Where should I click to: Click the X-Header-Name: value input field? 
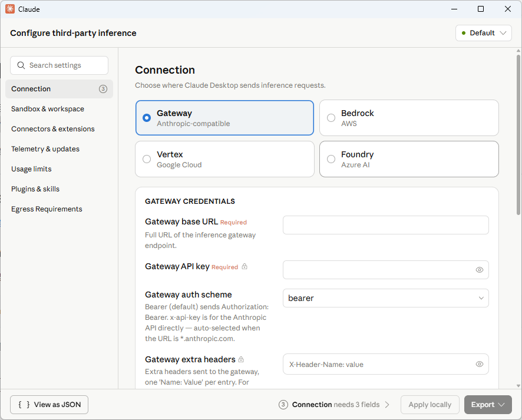[386, 364]
